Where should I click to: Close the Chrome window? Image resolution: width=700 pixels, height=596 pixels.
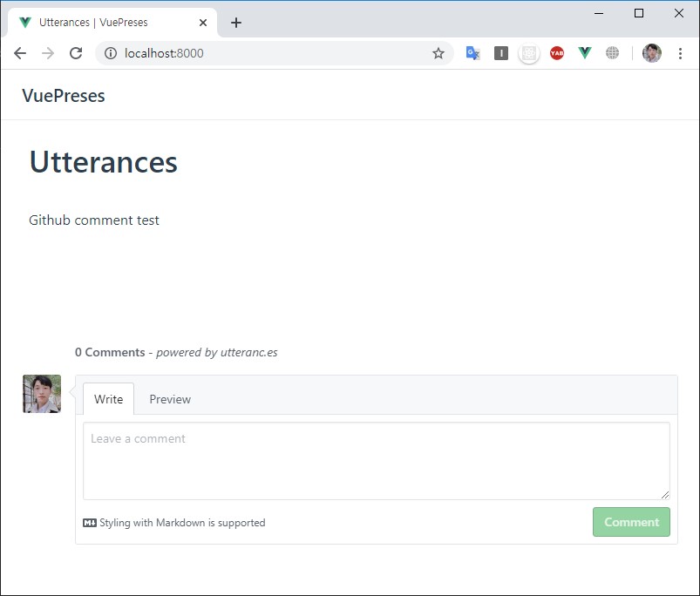pos(679,13)
